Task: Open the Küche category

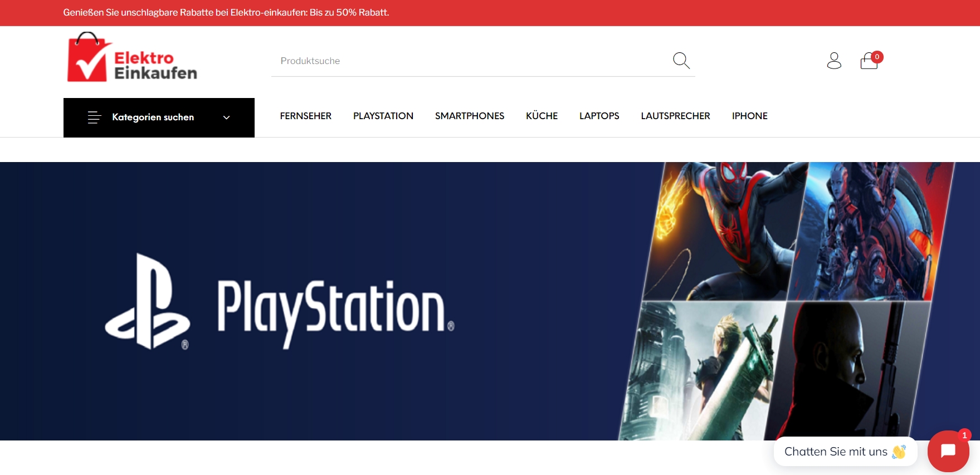Action: pos(542,116)
